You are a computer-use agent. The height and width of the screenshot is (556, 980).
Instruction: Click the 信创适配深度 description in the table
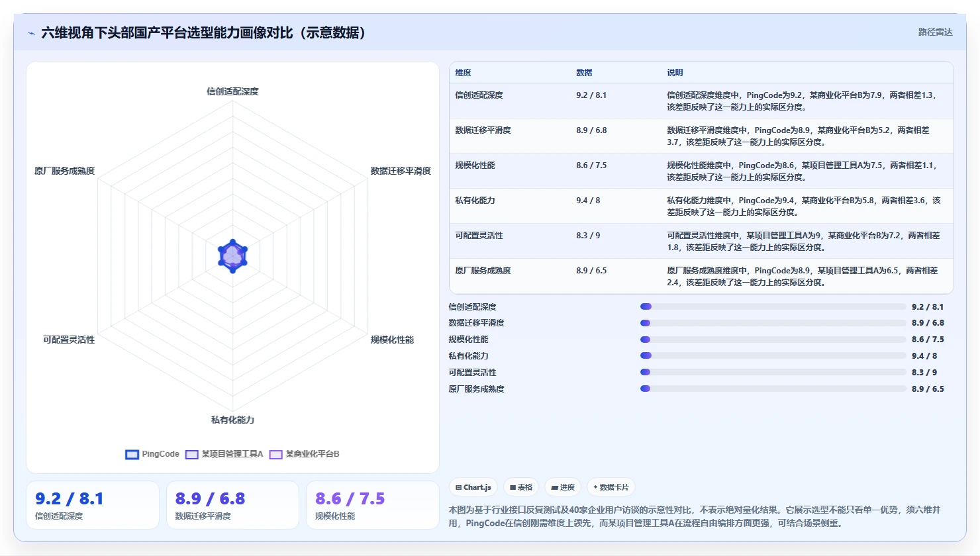pyautogui.click(x=803, y=101)
